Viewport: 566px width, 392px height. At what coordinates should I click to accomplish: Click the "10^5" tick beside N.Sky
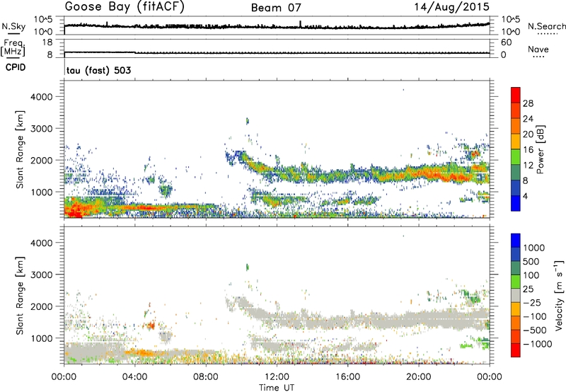[x=43, y=19]
